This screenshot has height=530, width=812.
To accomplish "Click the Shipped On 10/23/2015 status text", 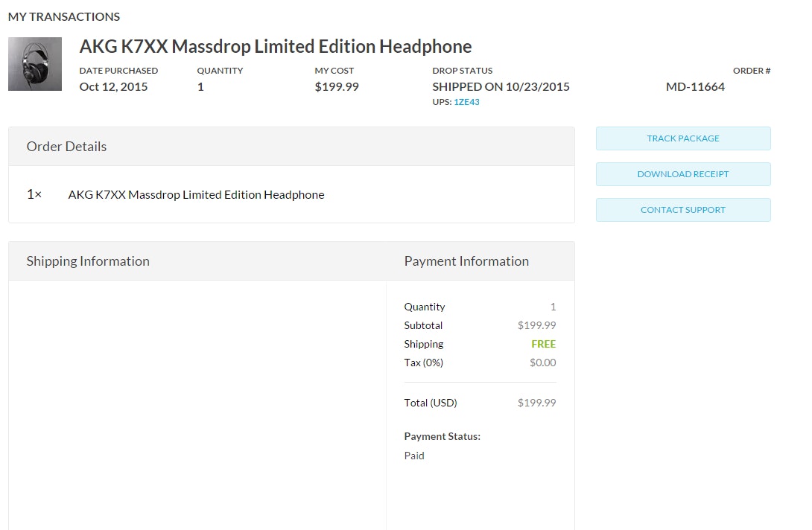I will pyautogui.click(x=501, y=86).
